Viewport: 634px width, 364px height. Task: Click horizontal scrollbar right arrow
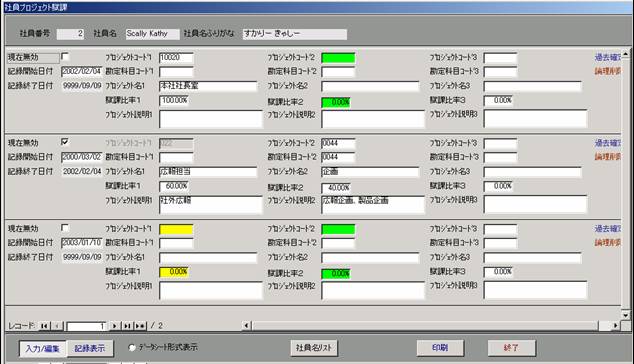tap(615, 326)
